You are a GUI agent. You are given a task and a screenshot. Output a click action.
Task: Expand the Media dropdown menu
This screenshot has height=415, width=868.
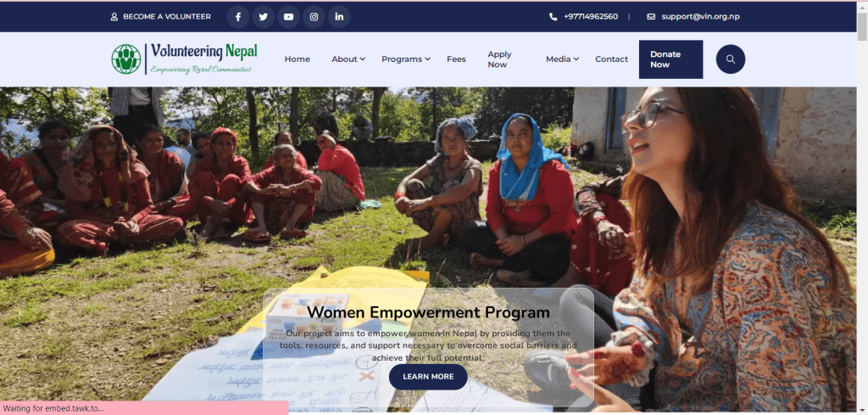click(x=563, y=59)
